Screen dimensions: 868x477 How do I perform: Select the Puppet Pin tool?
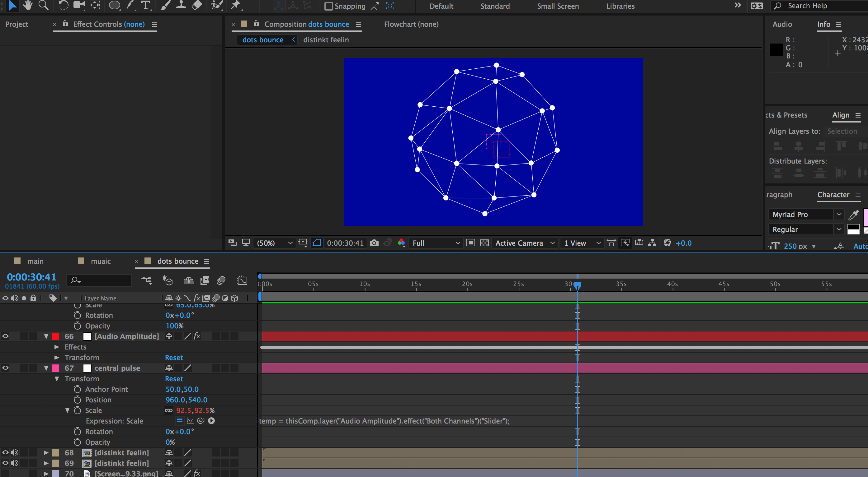click(236, 5)
